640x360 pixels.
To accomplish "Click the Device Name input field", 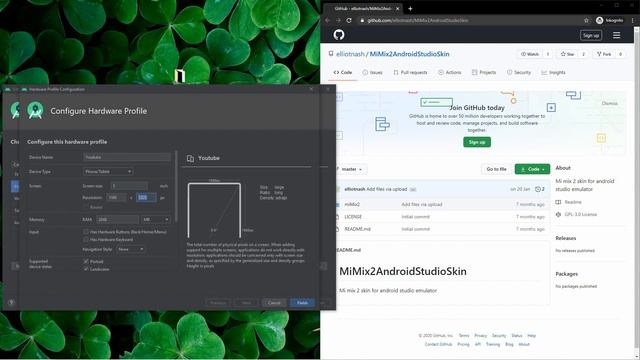I will pyautogui.click(x=127, y=157).
